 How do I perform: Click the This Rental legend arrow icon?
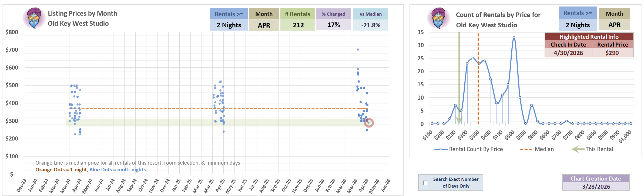[x=578, y=149]
